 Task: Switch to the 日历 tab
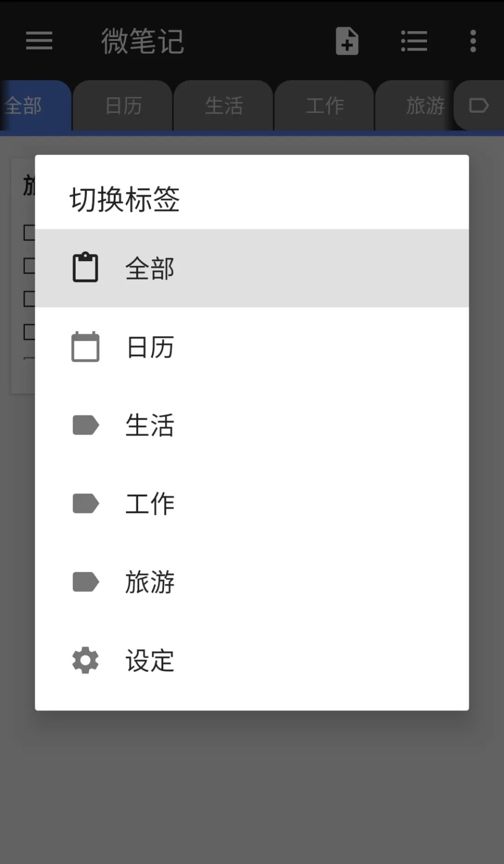[x=123, y=105]
